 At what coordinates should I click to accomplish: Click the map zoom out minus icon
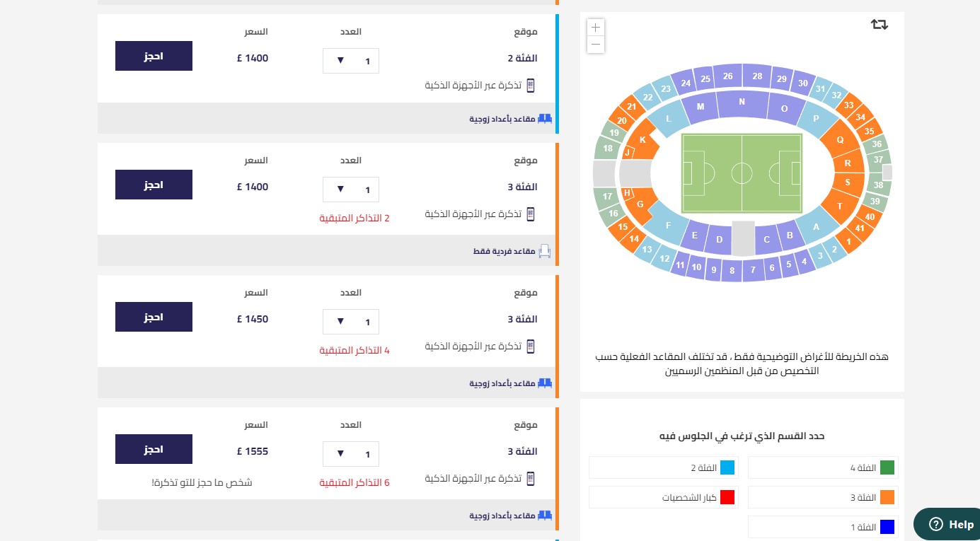[596, 45]
